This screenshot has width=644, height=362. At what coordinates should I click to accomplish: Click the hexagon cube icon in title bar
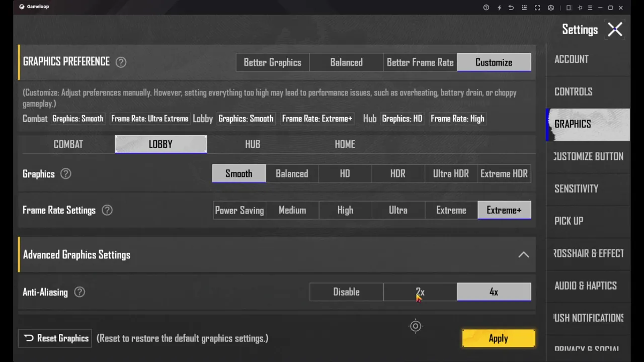point(551,8)
